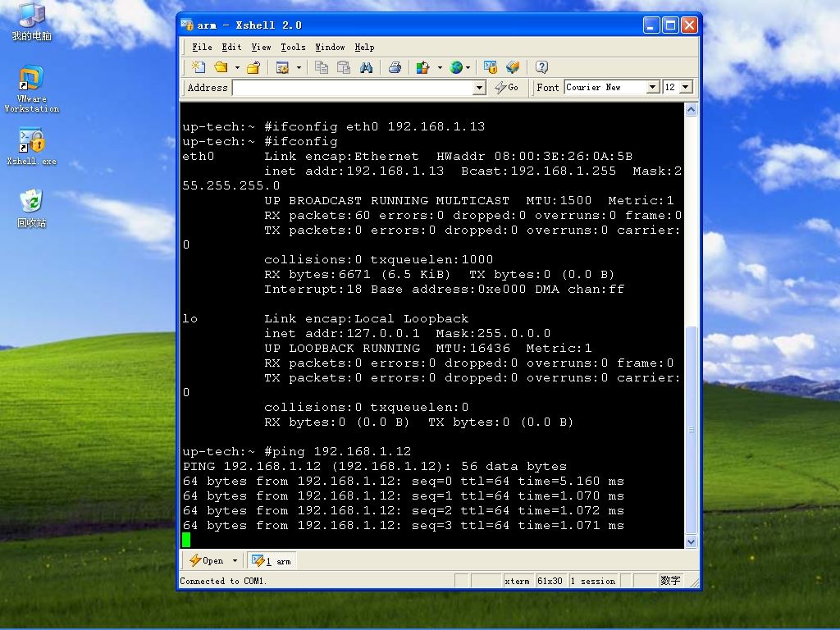840x630 pixels.
Task: Click the 'seq=3' ping reply line
Action: (404, 525)
